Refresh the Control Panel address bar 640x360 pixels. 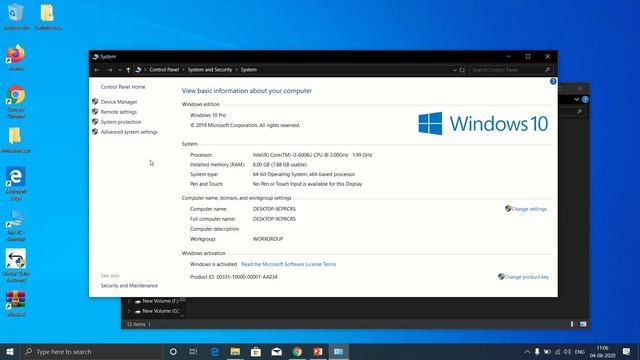(462, 70)
